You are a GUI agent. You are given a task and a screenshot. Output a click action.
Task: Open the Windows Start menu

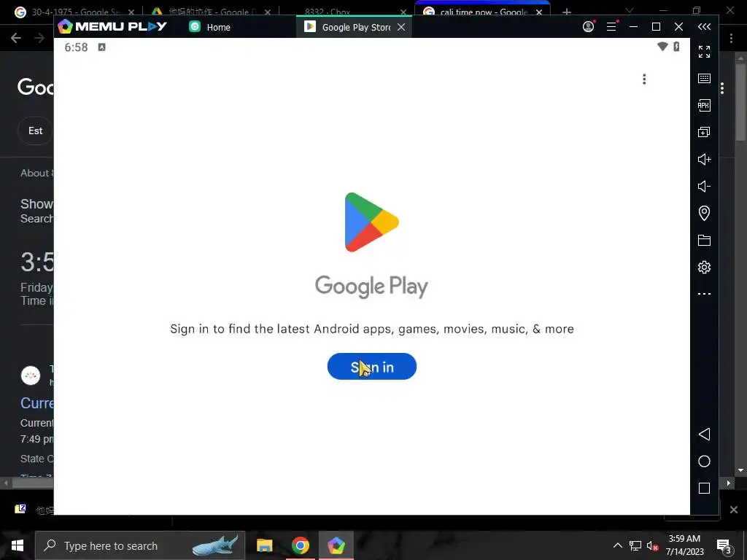(x=18, y=545)
